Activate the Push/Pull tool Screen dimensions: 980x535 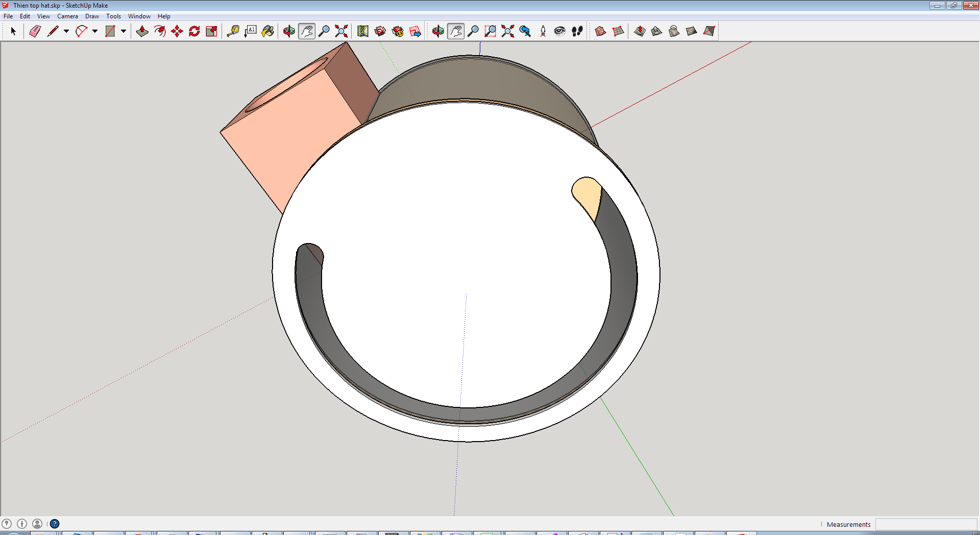(142, 31)
